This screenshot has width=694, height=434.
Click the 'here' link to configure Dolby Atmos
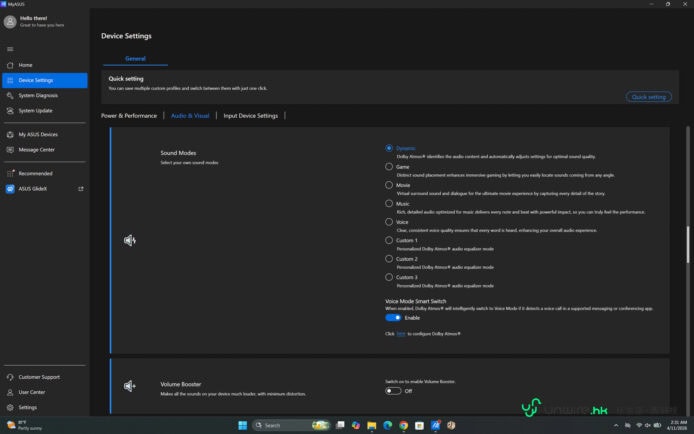401,334
